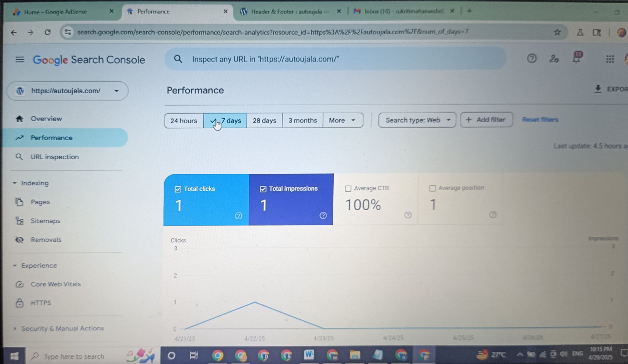Enable the Average CTR checkbox

(x=348, y=188)
